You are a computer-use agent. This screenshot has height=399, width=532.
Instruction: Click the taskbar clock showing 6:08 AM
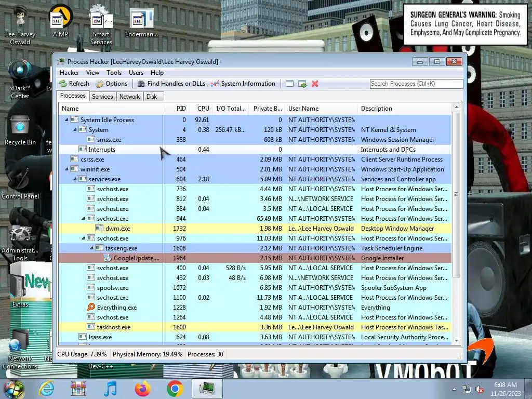tap(506, 389)
